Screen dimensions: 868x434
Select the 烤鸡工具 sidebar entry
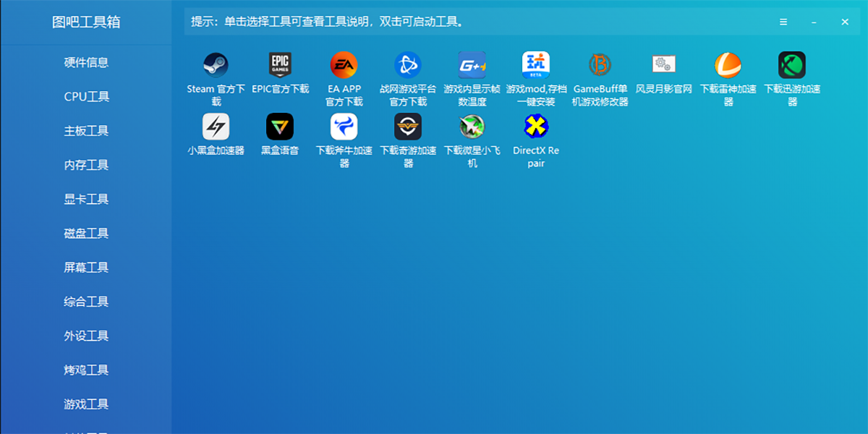coord(85,370)
